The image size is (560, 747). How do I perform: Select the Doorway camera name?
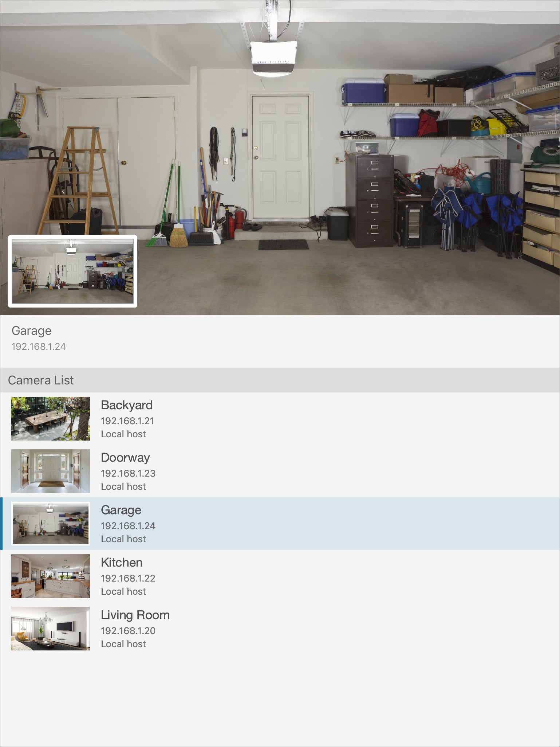(x=125, y=458)
